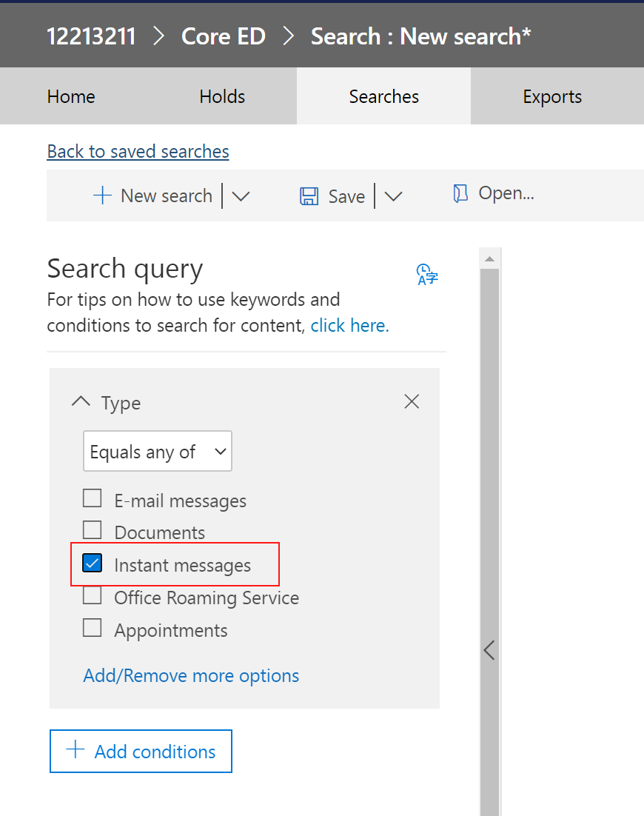Image resolution: width=644 pixels, height=816 pixels.
Task: Open the Equals any of dropdown
Action: point(157,452)
